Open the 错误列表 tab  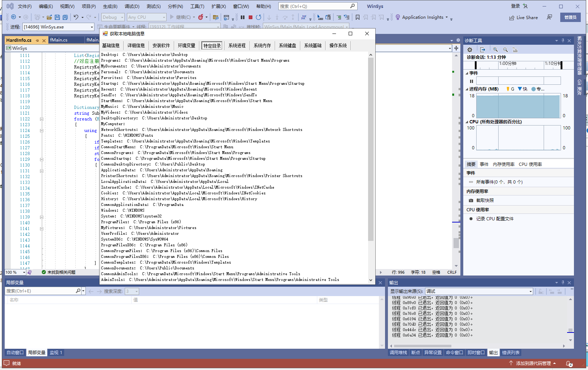pos(511,353)
